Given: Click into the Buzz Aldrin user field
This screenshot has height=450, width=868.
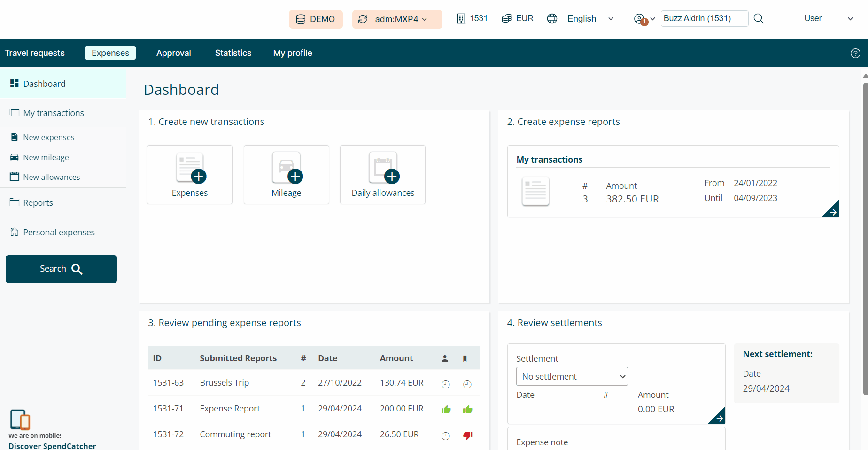Looking at the screenshot, I should click(x=704, y=19).
